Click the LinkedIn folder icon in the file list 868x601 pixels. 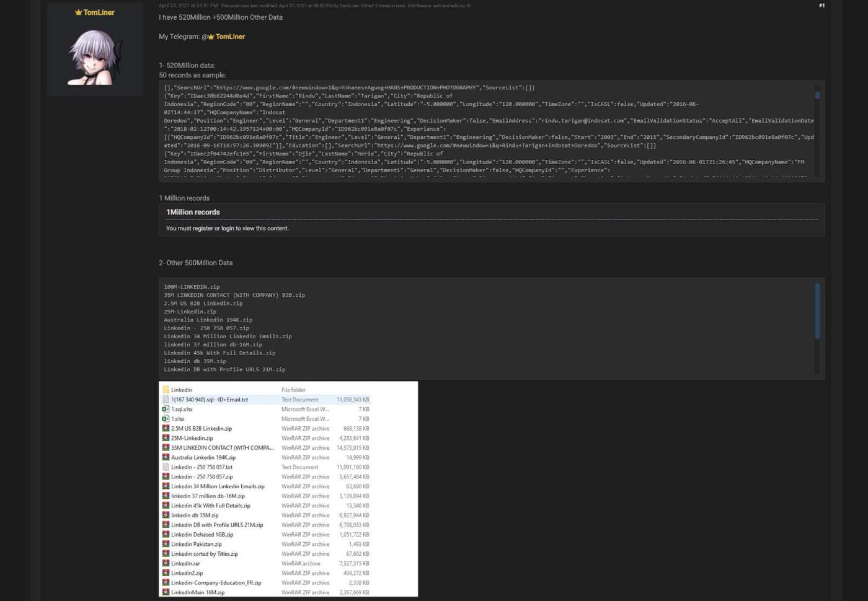tap(166, 390)
